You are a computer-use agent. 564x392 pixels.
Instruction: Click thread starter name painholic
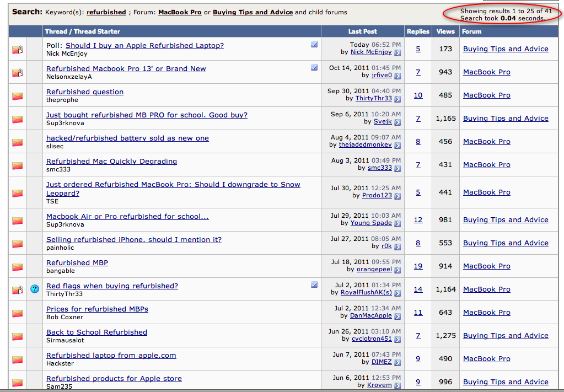point(60,248)
